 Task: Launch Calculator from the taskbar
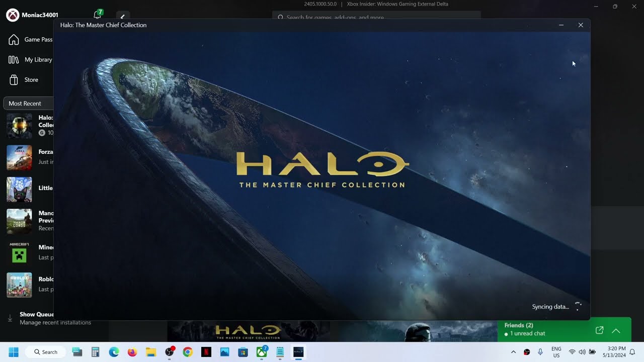[95, 352]
